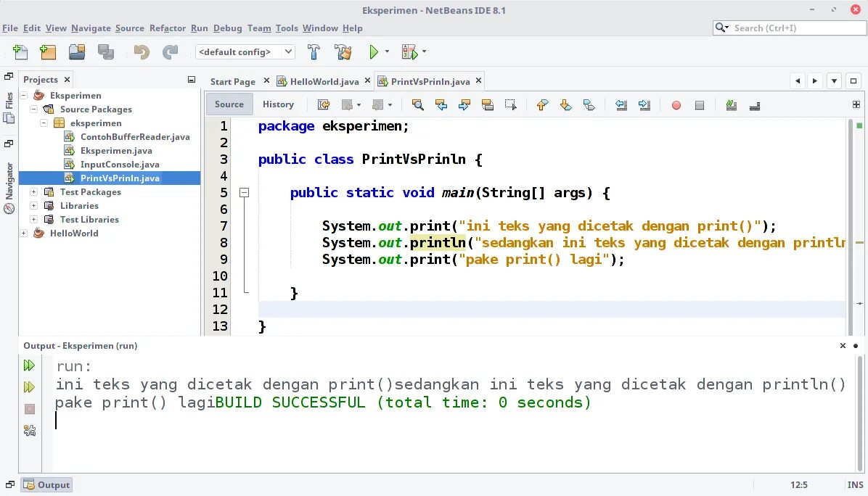Select the Source view button
The width and height of the screenshot is (868, 496).
coord(229,104)
